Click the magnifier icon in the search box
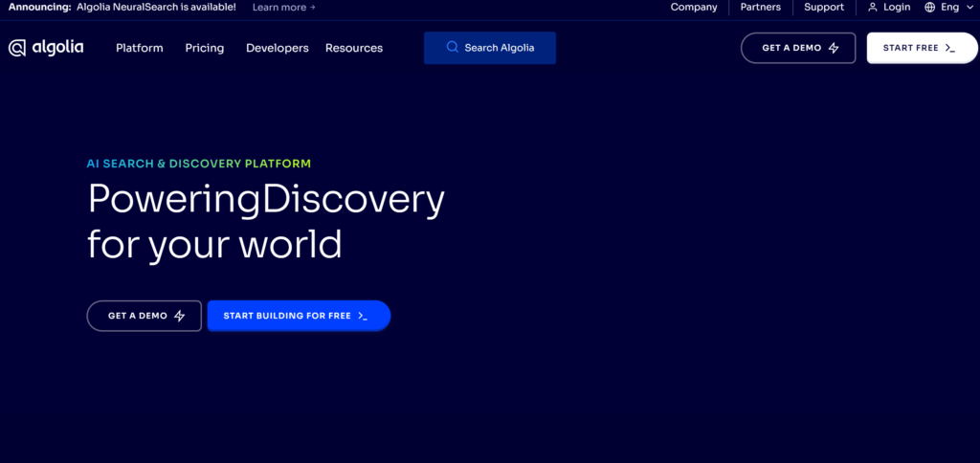Viewport: 980px width, 463px height. coord(452,48)
